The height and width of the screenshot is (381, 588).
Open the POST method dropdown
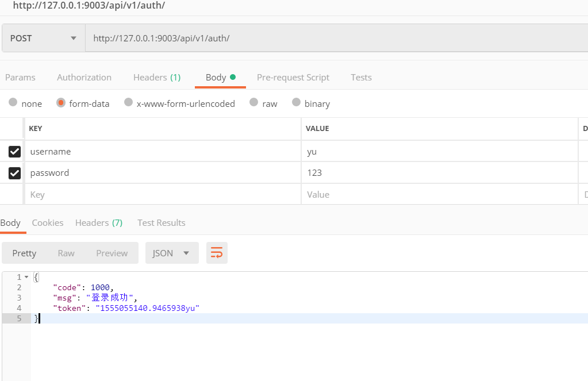click(x=44, y=38)
